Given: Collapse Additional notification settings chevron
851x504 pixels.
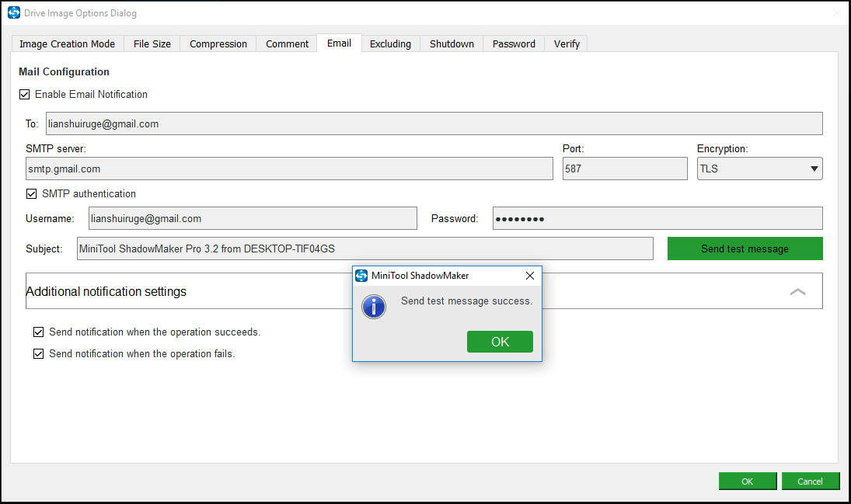Looking at the screenshot, I should tap(797, 292).
